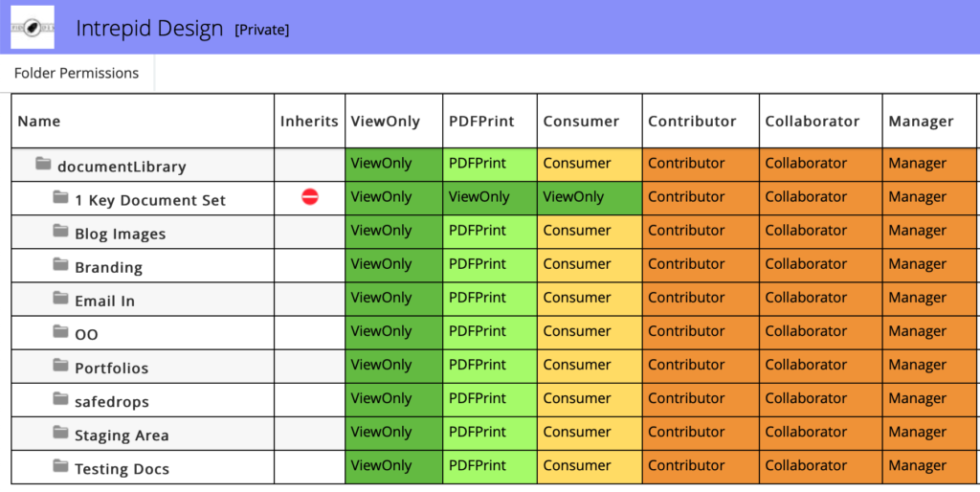
Task: Click the red no-inherit icon for 1 Key Document Set
Action: 309,197
